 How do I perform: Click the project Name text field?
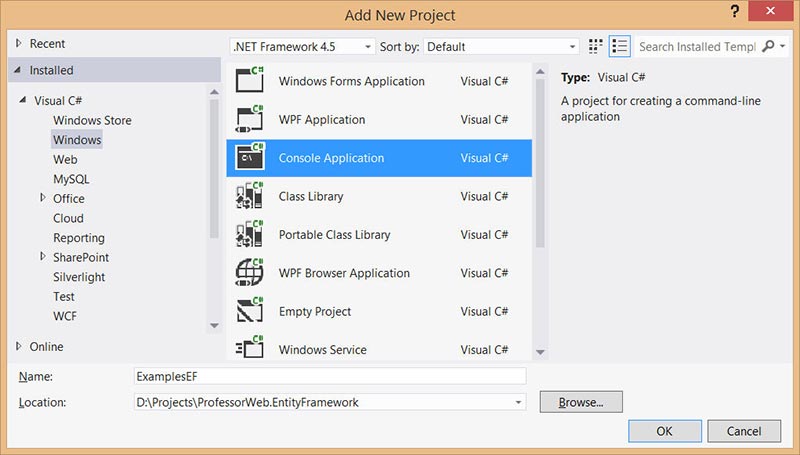329,376
